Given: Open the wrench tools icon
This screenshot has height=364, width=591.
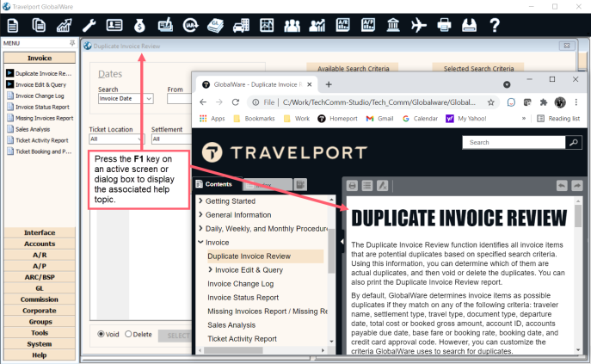Looking at the screenshot, I should [89, 25].
